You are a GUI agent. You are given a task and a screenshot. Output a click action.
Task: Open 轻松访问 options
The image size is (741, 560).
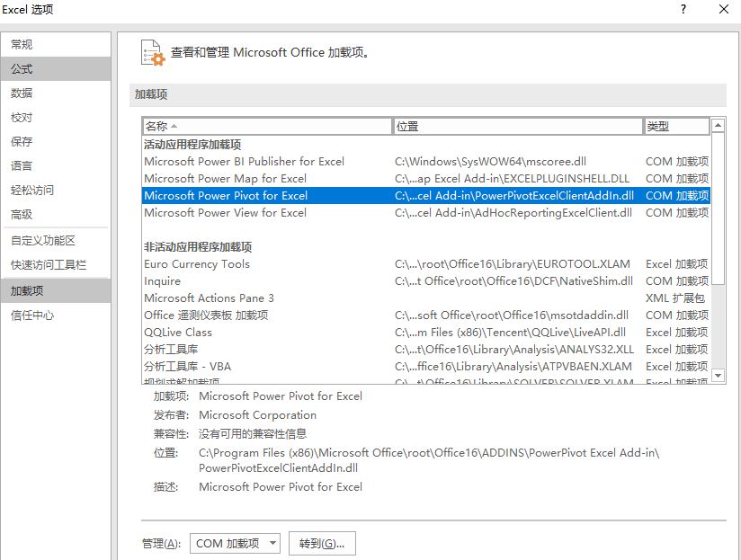[56, 190]
